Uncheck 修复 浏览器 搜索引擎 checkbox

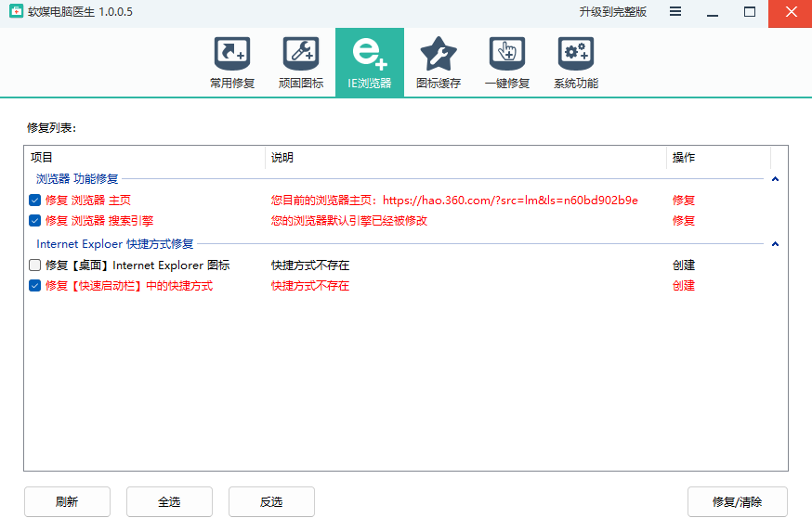(x=34, y=221)
